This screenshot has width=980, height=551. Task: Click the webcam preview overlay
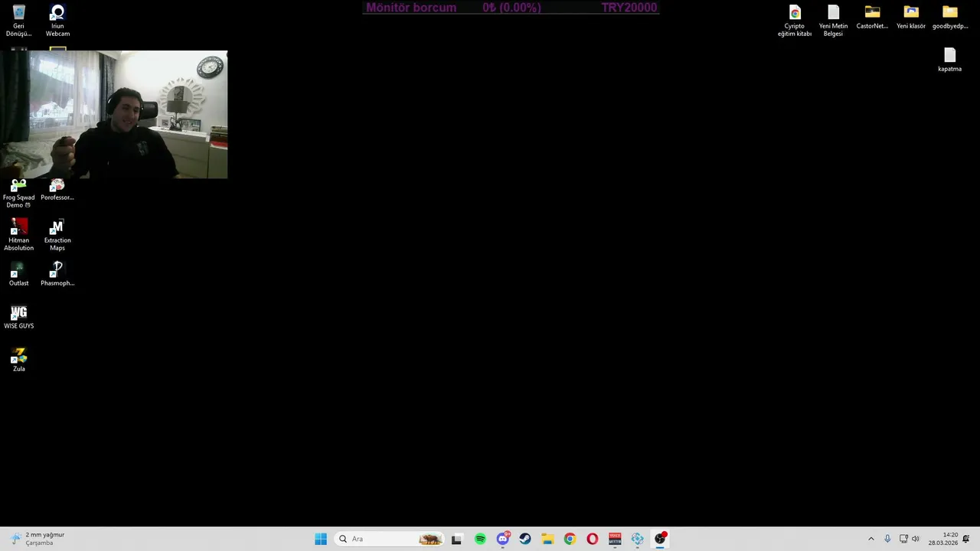(x=114, y=115)
